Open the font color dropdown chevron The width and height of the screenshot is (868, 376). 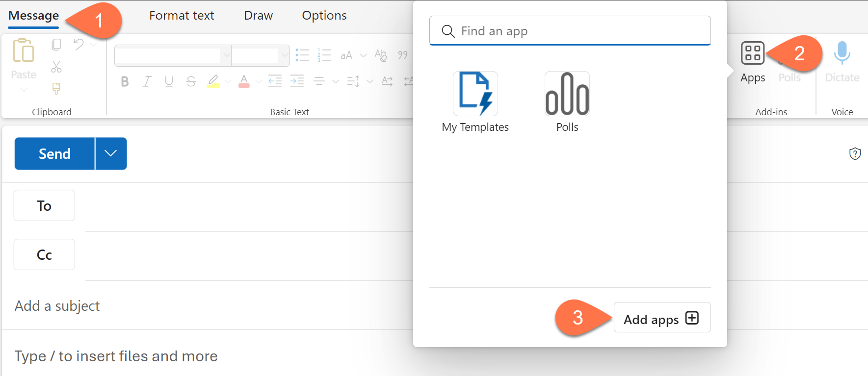pyautogui.click(x=259, y=81)
